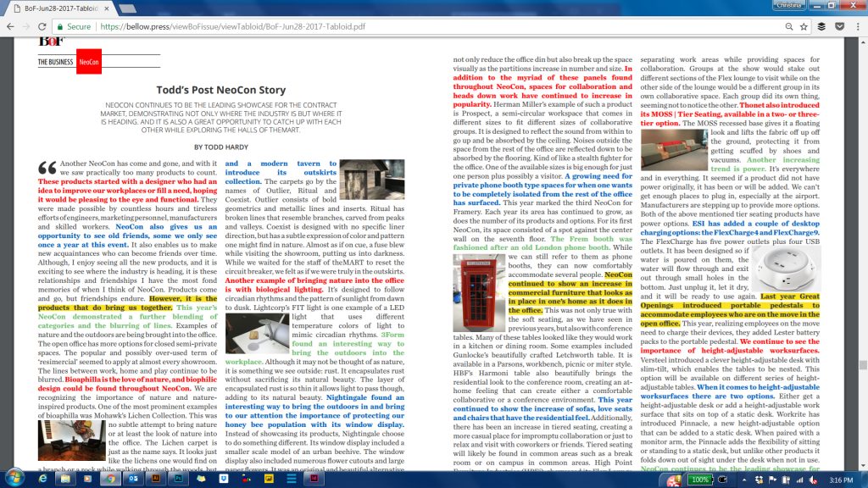The height and width of the screenshot is (488, 868).
Task: Click the white FlexCharge power outlet photo
Action: tap(785, 269)
